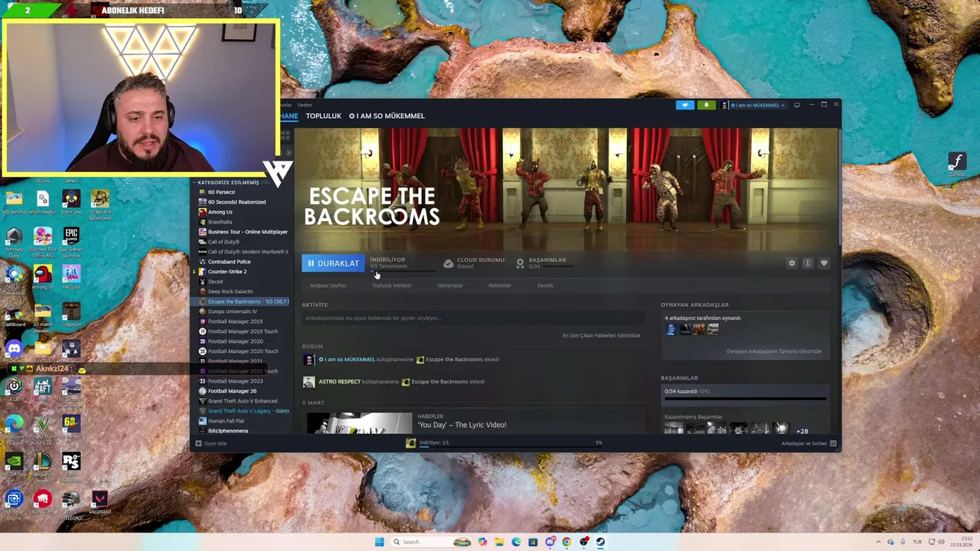Click En Son Çıkan Haberleri Görüntüle link
This screenshot has height=551, width=980.
[x=601, y=335]
